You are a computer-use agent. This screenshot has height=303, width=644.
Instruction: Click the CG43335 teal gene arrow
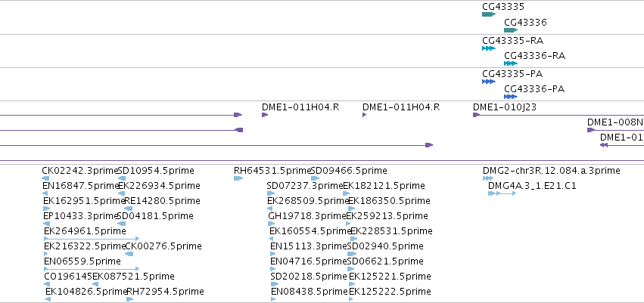[489, 14]
